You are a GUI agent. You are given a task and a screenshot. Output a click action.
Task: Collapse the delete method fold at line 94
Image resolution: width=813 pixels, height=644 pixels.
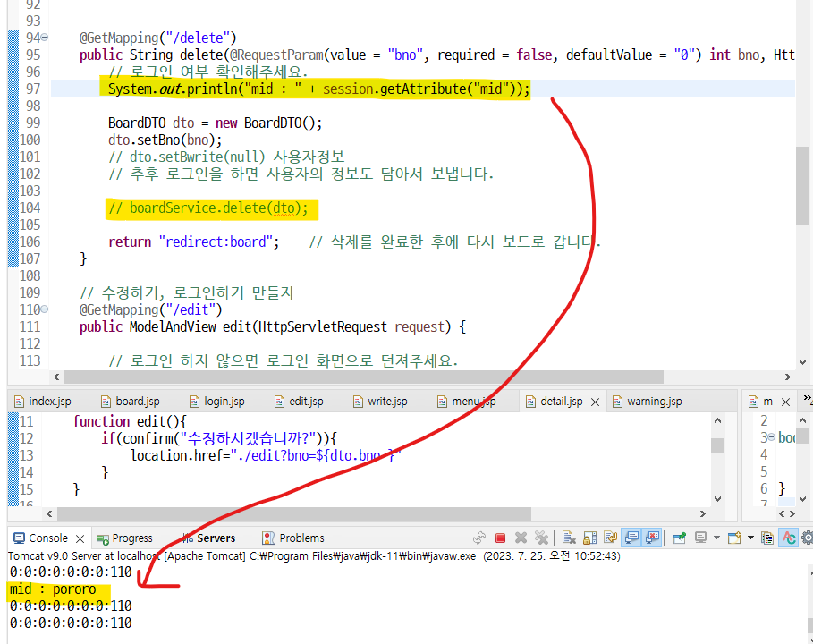tap(45, 38)
